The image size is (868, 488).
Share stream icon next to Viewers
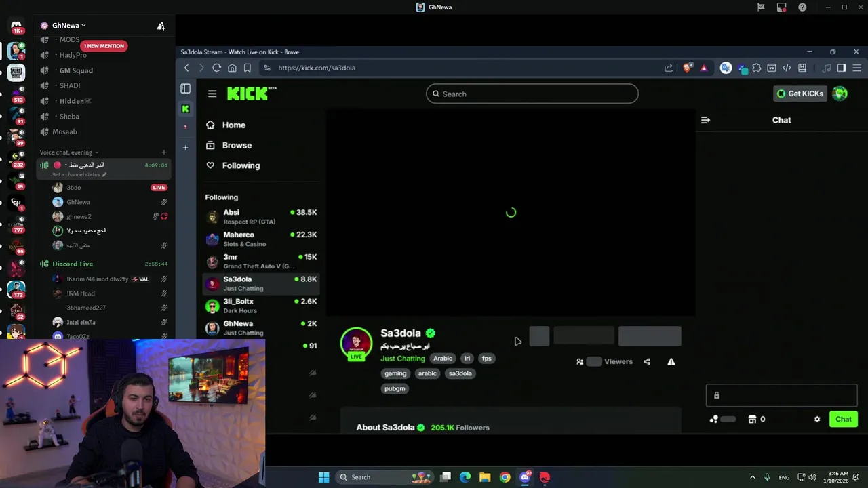coord(647,362)
